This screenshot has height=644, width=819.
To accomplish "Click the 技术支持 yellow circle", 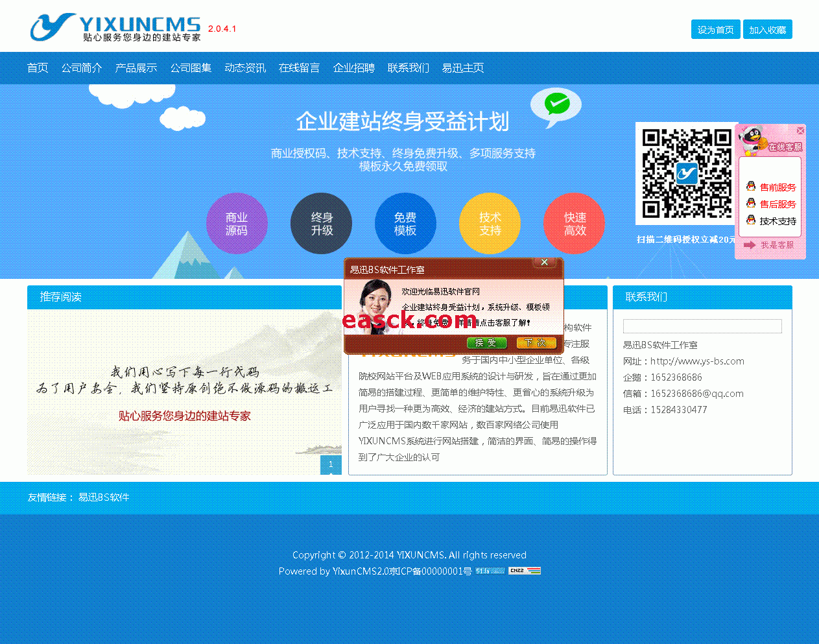I will coord(490,224).
